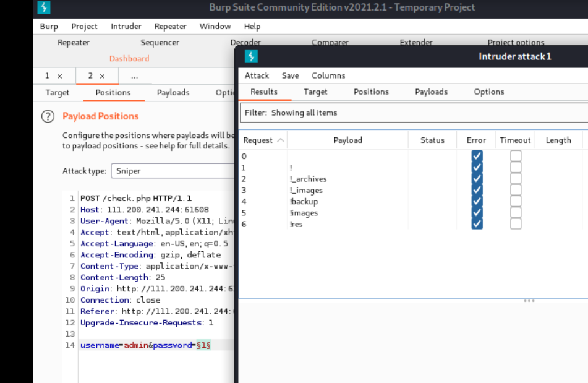588x383 pixels.
Task: Toggle Error checkbox for payload !
Action: coord(477,167)
